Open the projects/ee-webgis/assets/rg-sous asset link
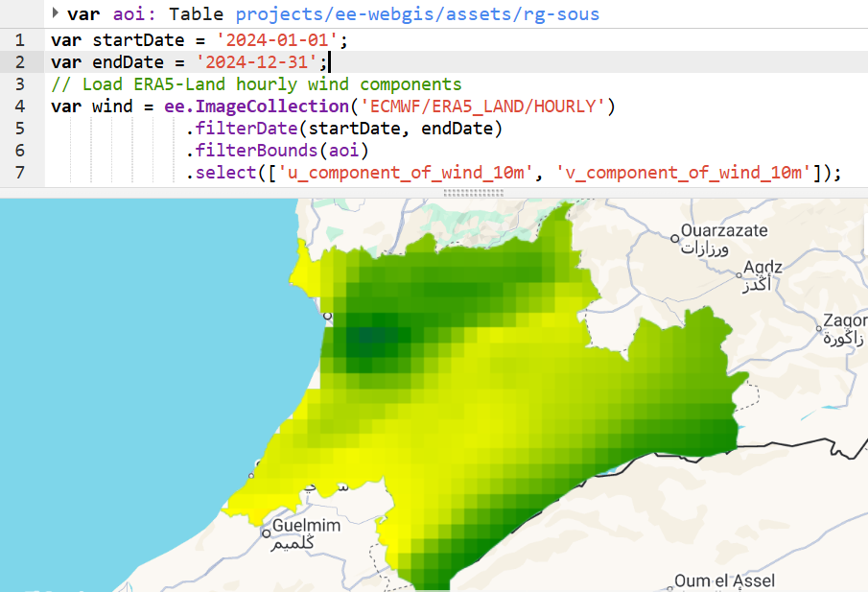Image resolution: width=868 pixels, height=592 pixels. tap(417, 14)
